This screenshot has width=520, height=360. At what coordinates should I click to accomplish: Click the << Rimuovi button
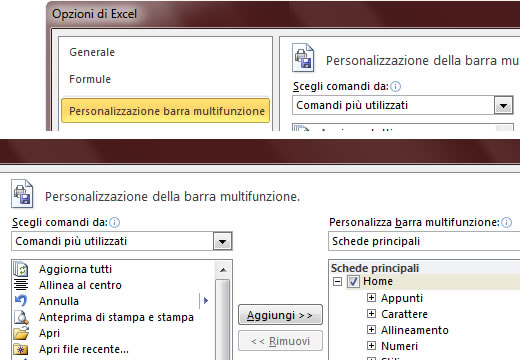pos(280,341)
